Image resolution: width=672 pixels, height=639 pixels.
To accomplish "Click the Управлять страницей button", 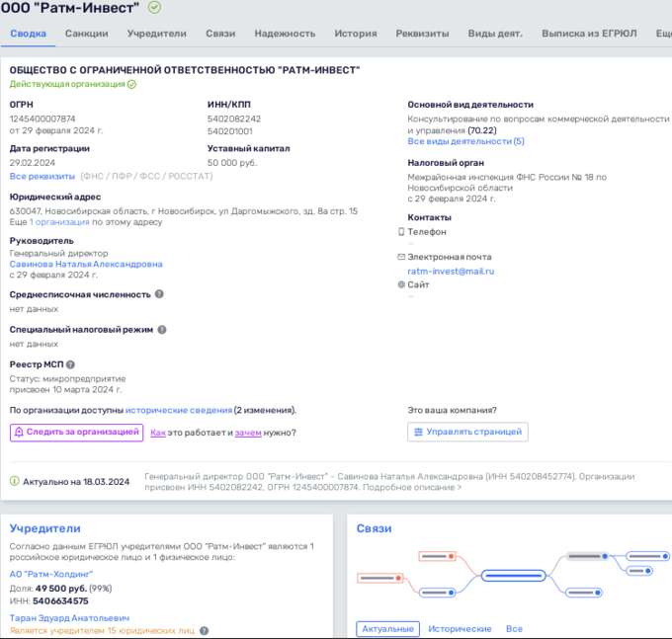I will tap(467, 432).
